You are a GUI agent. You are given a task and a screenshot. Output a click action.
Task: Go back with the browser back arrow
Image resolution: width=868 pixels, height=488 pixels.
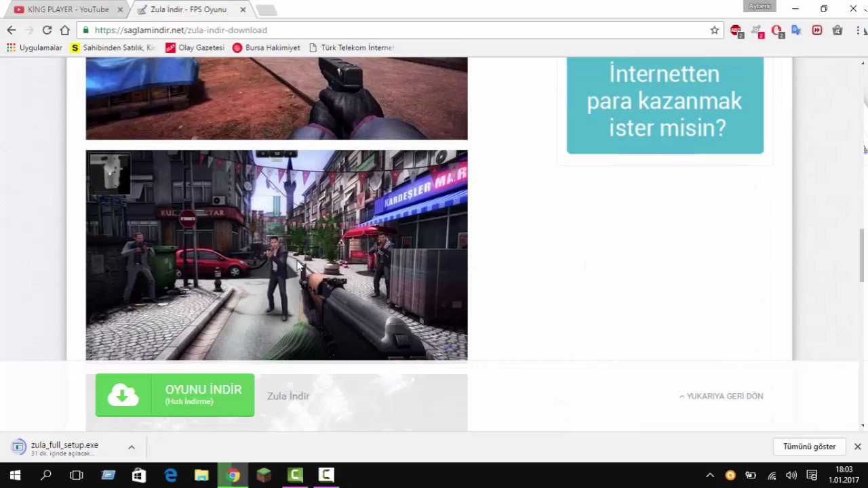[11, 30]
